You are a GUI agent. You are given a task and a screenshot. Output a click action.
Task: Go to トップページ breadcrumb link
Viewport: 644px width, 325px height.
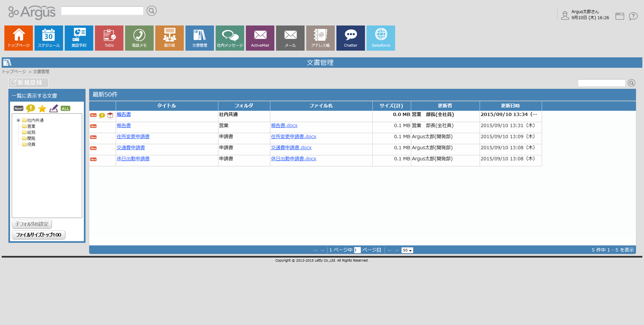click(x=14, y=71)
